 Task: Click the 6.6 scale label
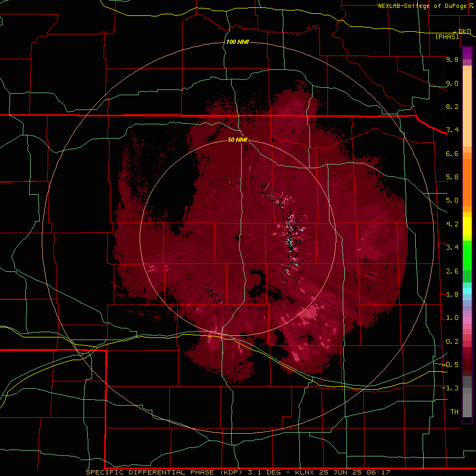[452, 153]
